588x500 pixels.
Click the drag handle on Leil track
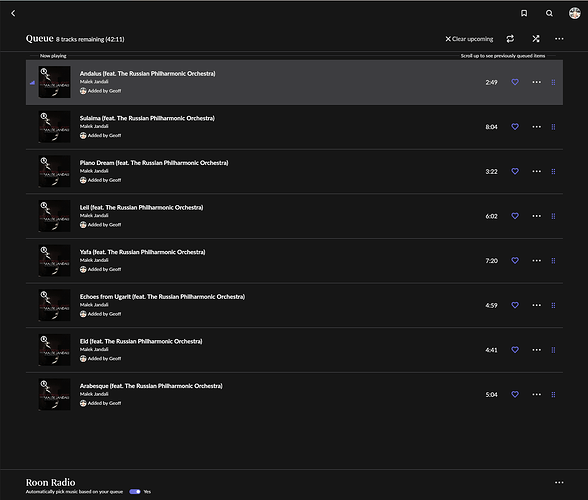point(553,216)
